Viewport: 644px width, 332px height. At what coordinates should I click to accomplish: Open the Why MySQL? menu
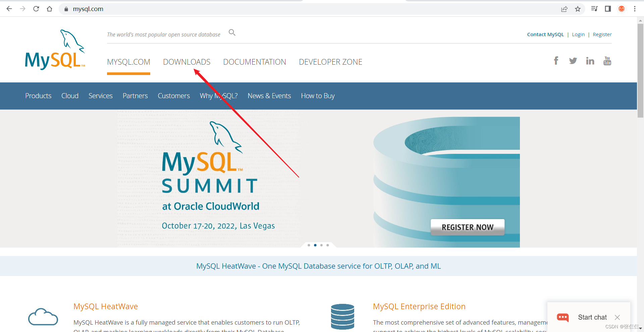[x=218, y=96]
